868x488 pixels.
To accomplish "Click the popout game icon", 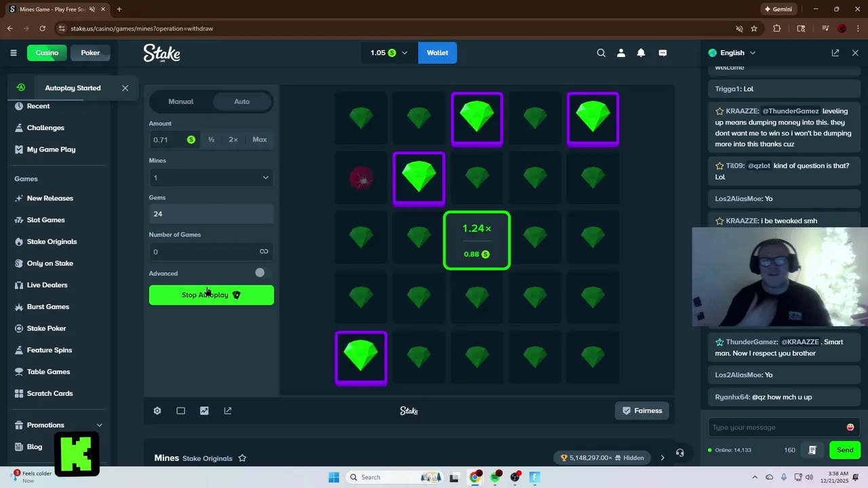I will (x=228, y=411).
